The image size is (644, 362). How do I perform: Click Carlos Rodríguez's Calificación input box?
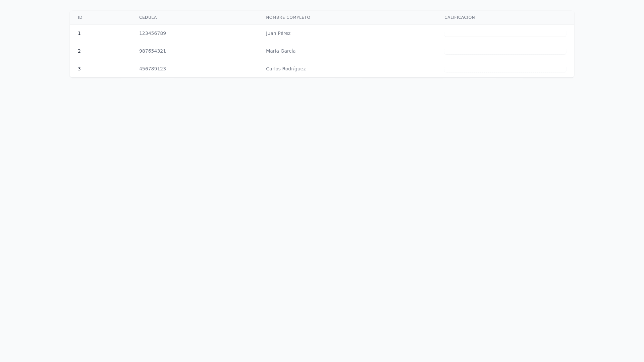[505, 69]
